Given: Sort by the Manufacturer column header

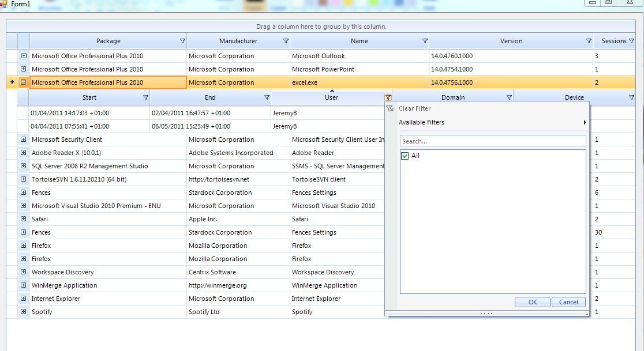Looking at the screenshot, I should 238,41.
